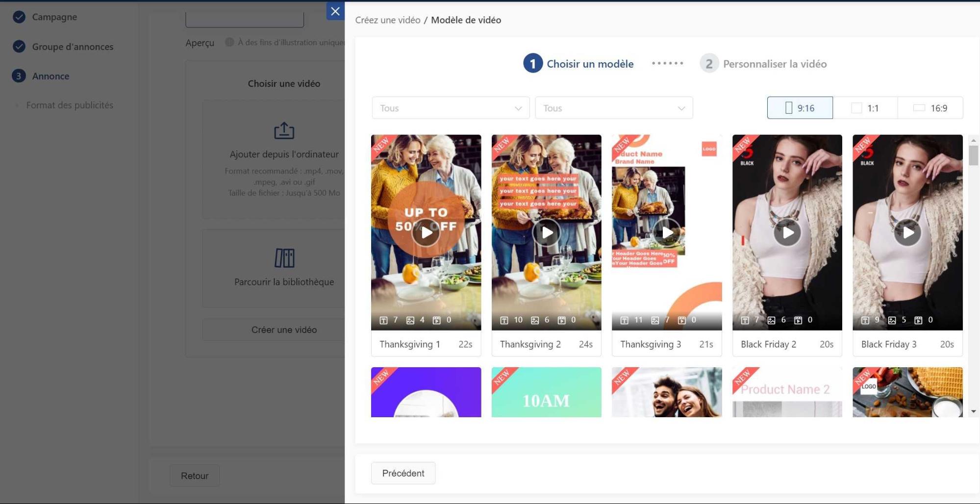Click the info icon next to Aperçu
This screenshot has width=980, height=504.
tap(229, 42)
